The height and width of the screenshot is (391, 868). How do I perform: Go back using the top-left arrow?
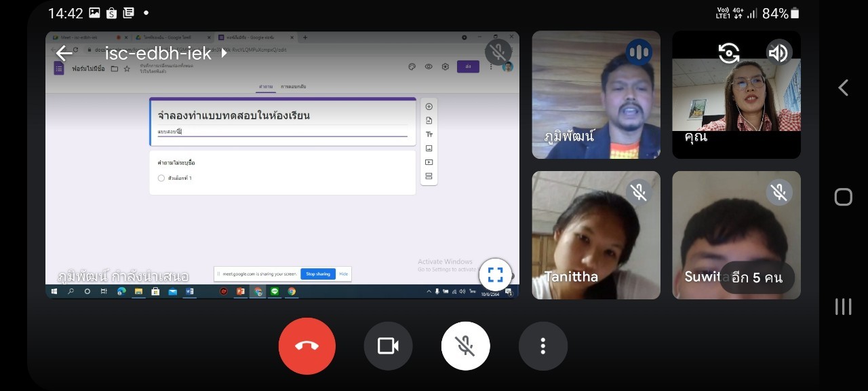(x=64, y=53)
